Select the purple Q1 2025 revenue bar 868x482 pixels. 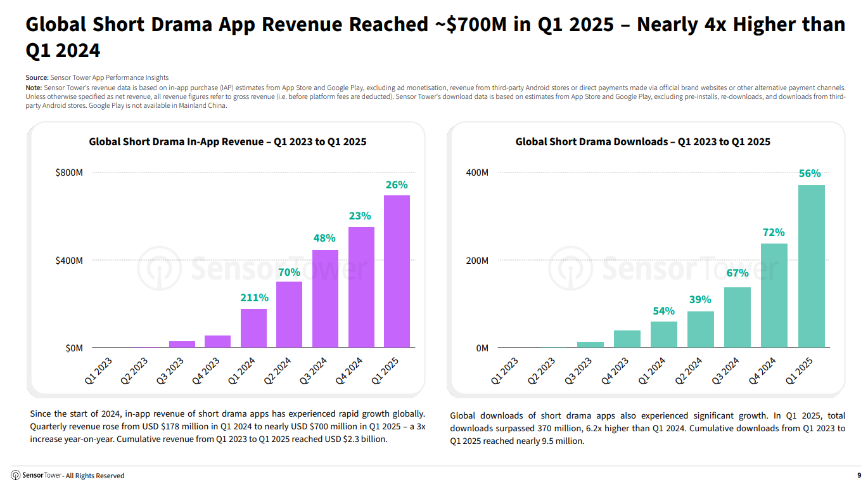(397, 271)
